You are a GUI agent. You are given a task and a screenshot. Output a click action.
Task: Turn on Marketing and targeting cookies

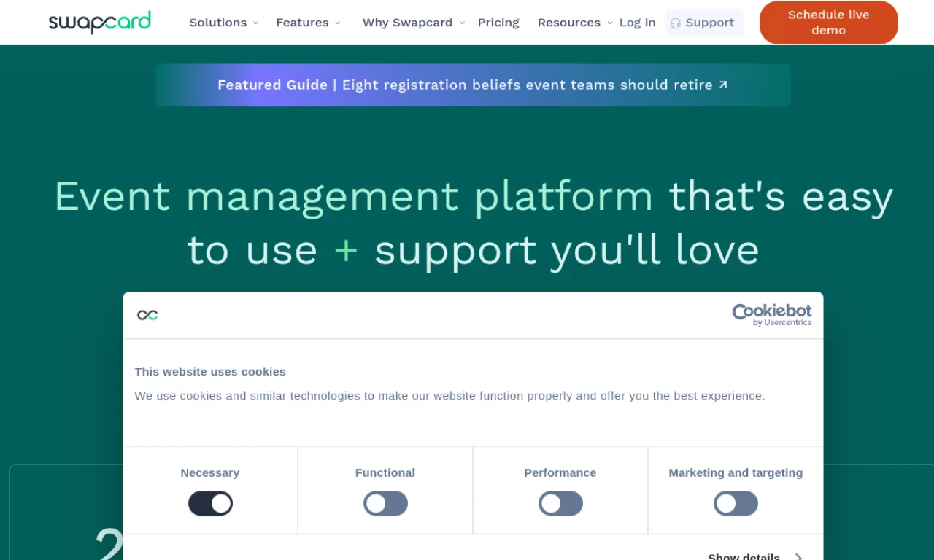click(x=736, y=503)
